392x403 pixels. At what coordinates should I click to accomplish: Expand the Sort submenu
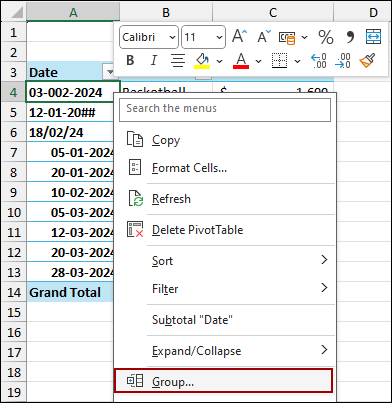225,260
